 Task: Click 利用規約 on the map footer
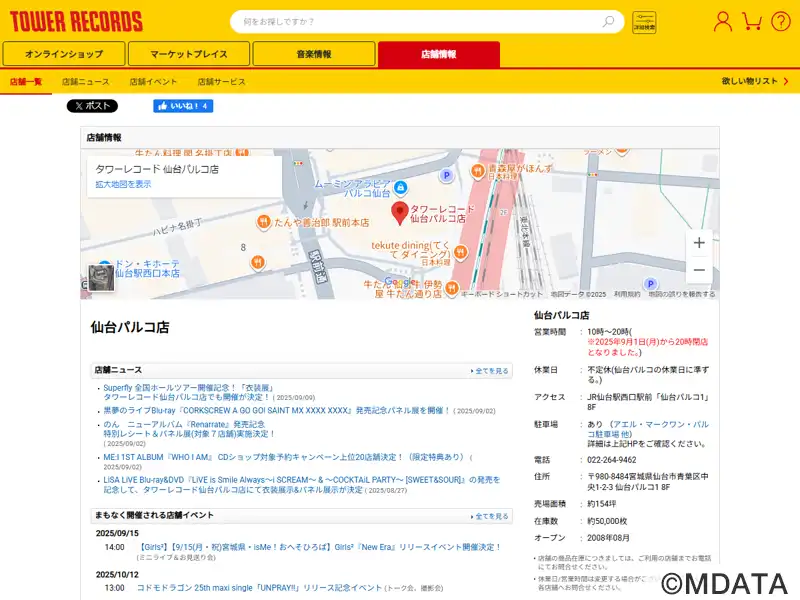coord(627,294)
